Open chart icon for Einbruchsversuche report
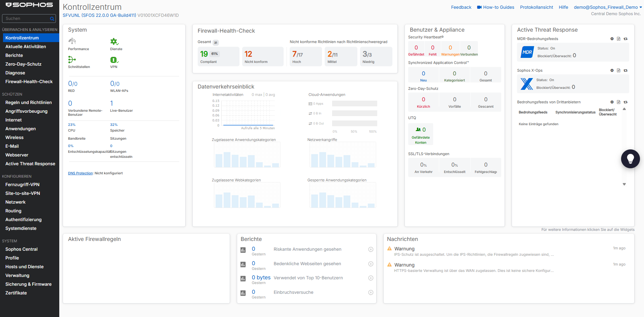 coord(243,293)
